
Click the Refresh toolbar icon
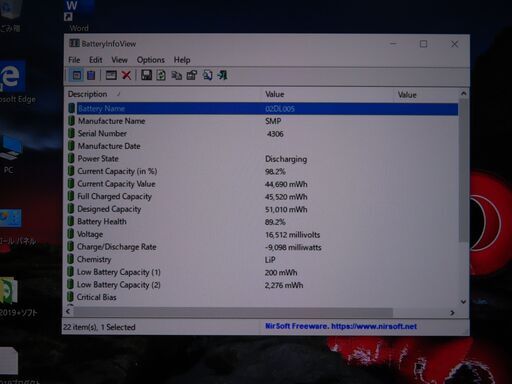click(x=161, y=75)
